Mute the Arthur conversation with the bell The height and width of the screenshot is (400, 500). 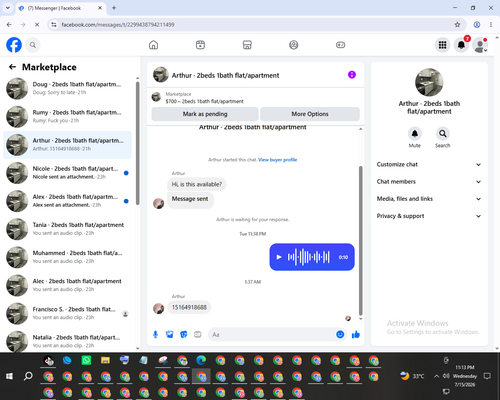click(x=415, y=134)
